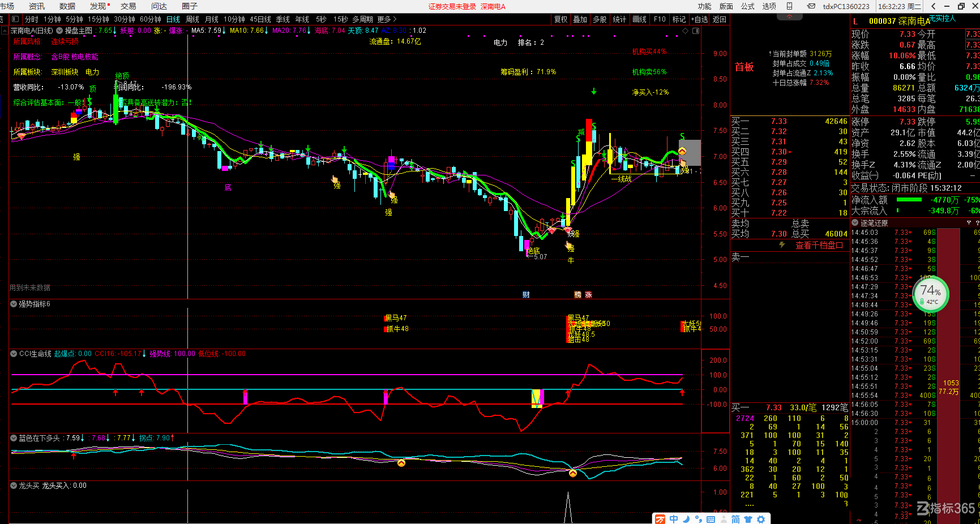Switch to 60分钟 period tab

151,19
